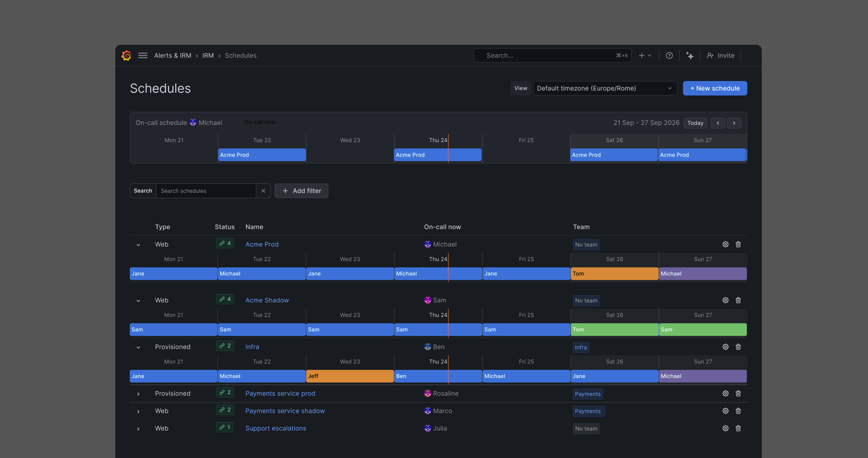The image size is (868, 458).
Task: Open the timezone dropdown
Action: pos(605,88)
